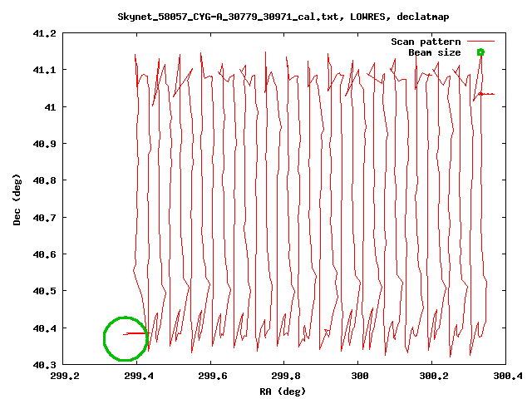Click 'LOWRES' in the plot title

pyautogui.click(x=367, y=17)
